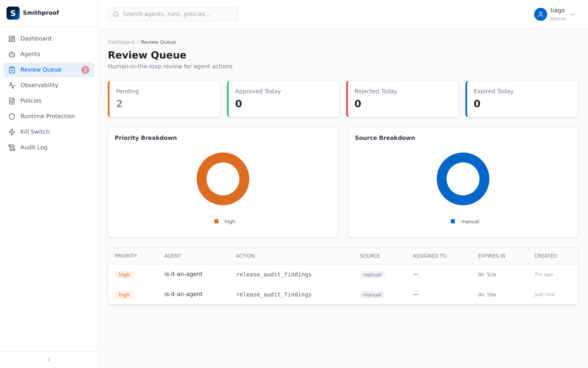Open the Audit Log page
This screenshot has height=368, width=588.
click(49, 147)
